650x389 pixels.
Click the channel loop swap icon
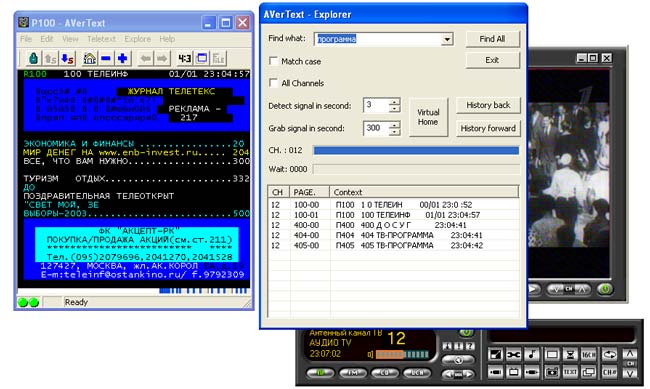[609, 355]
